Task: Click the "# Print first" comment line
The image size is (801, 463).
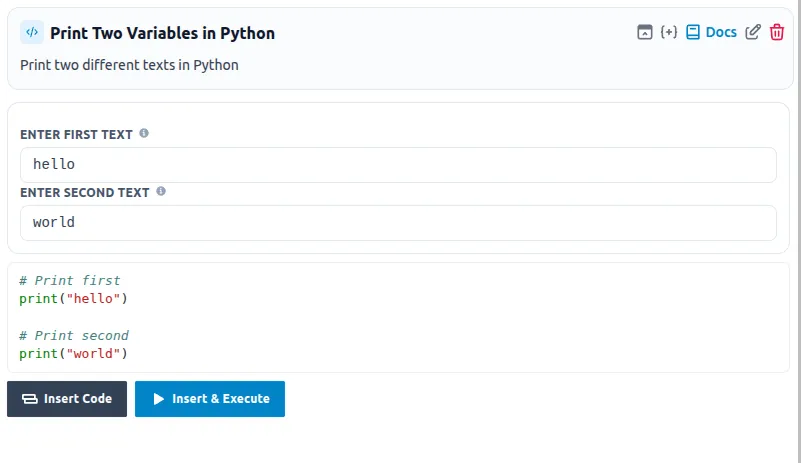Action: point(70,281)
